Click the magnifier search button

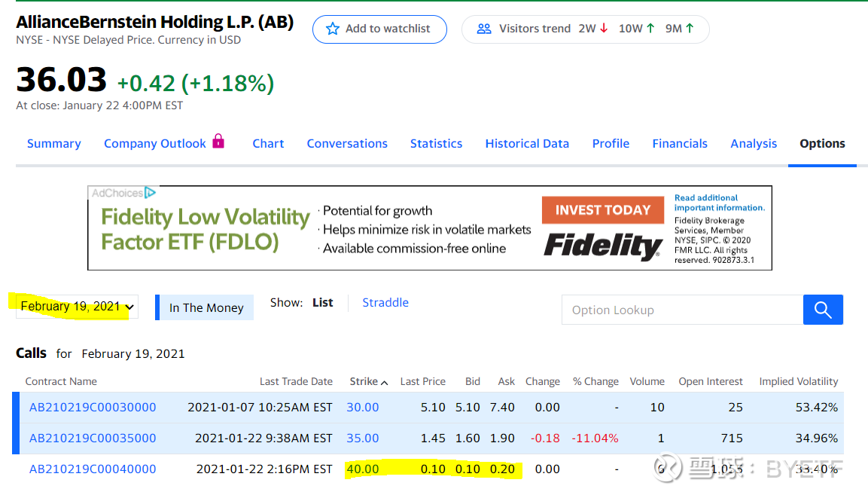pyautogui.click(x=823, y=310)
